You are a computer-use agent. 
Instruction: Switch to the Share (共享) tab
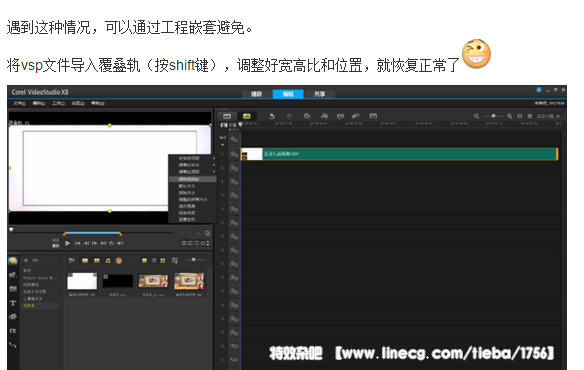tap(320, 94)
